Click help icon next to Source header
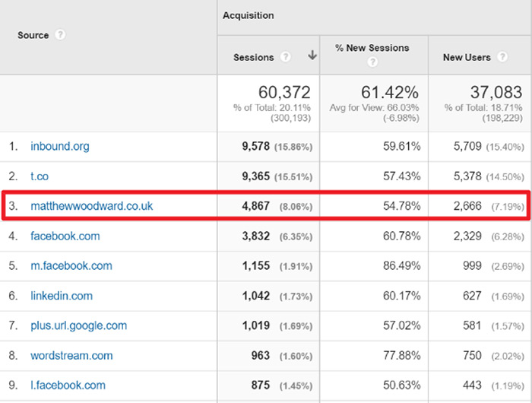Viewport: 532px width, 403px height. click(60, 36)
